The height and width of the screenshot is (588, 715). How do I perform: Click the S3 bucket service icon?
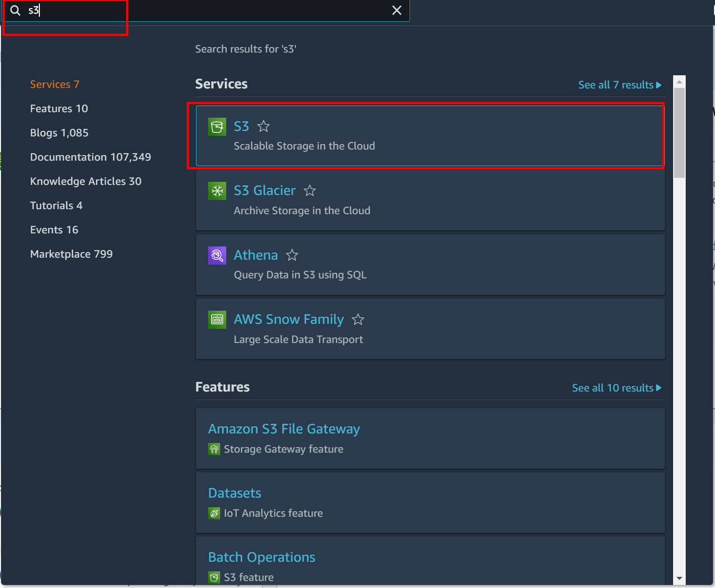[x=217, y=126]
